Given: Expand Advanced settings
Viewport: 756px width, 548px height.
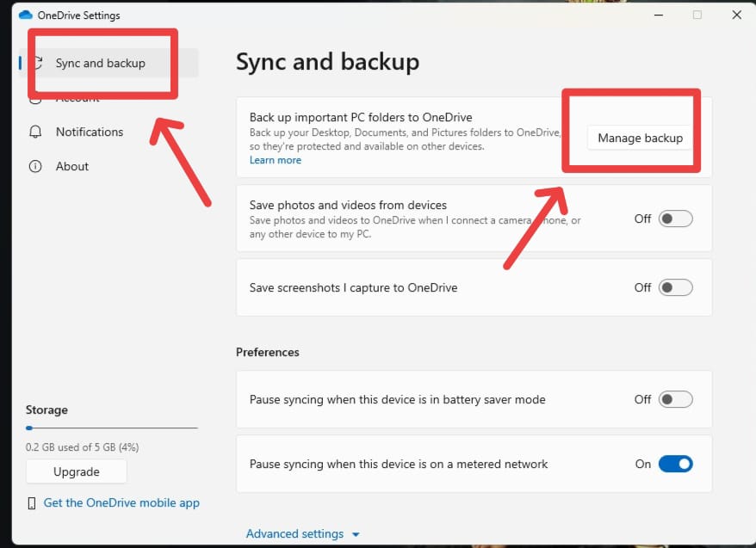Looking at the screenshot, I should pyautogui.click(x=294, y=534).
